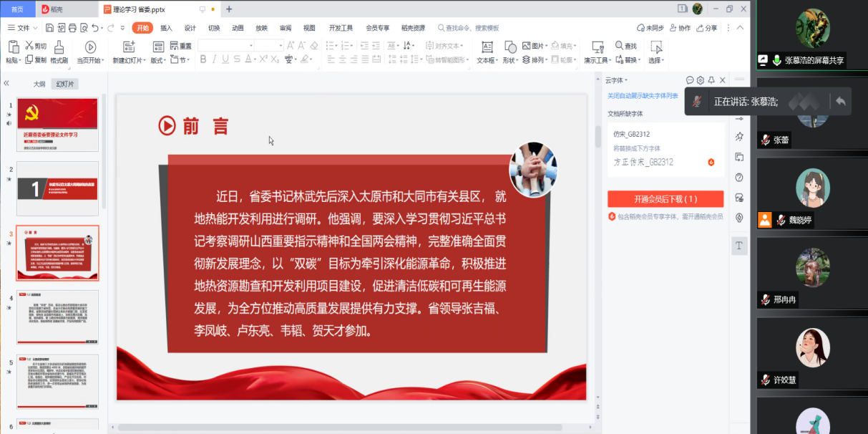Screen dimensions: 868x434
Task: Toggle Bold formatting button
Action: (x=203, y=59)
